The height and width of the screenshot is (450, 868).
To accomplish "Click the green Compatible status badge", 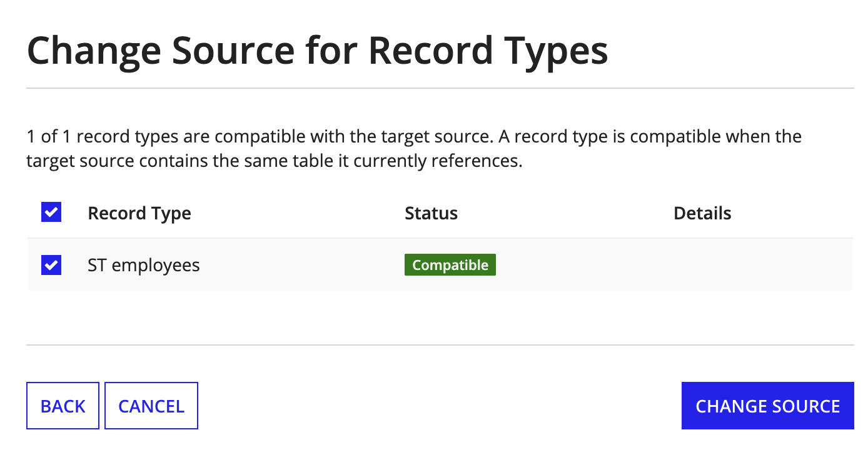I will pos(450,265).
